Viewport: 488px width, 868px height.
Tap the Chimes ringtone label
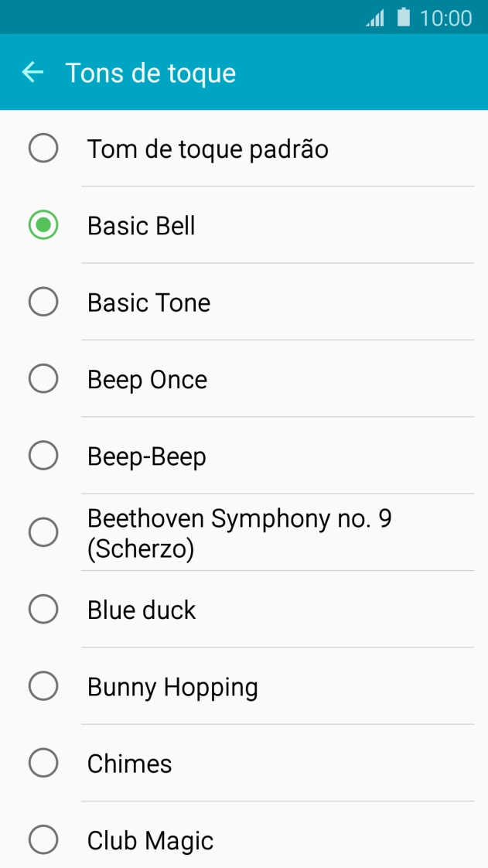[x=130, y=764]
